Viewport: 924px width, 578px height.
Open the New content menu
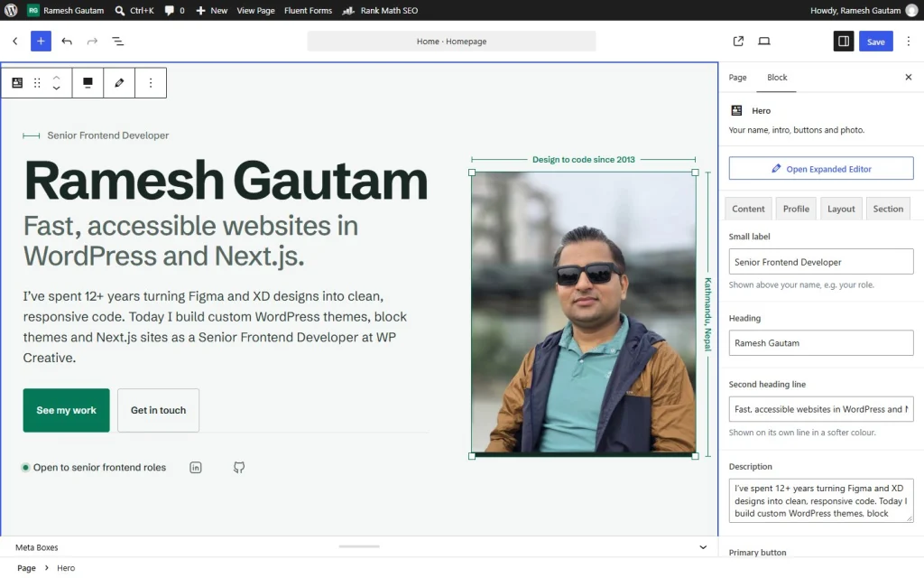click(211, 10)
